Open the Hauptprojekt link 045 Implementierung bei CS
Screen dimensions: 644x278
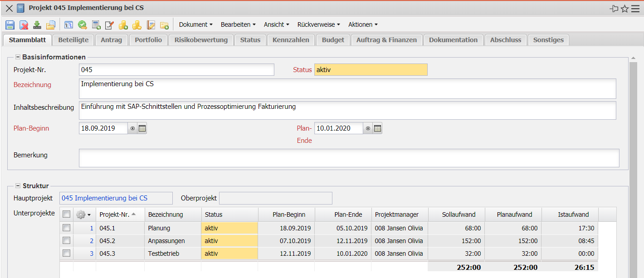click(x=104, y=198)
